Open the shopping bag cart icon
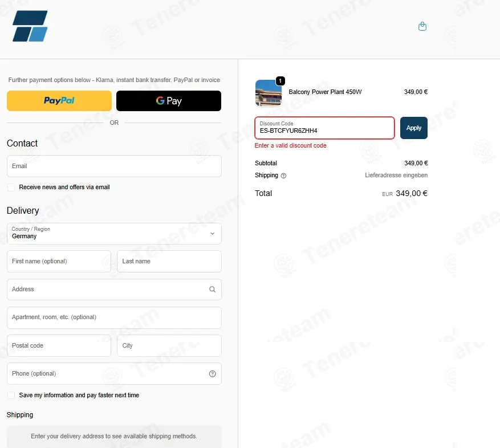Screen dimensions: 500x448 422,26
